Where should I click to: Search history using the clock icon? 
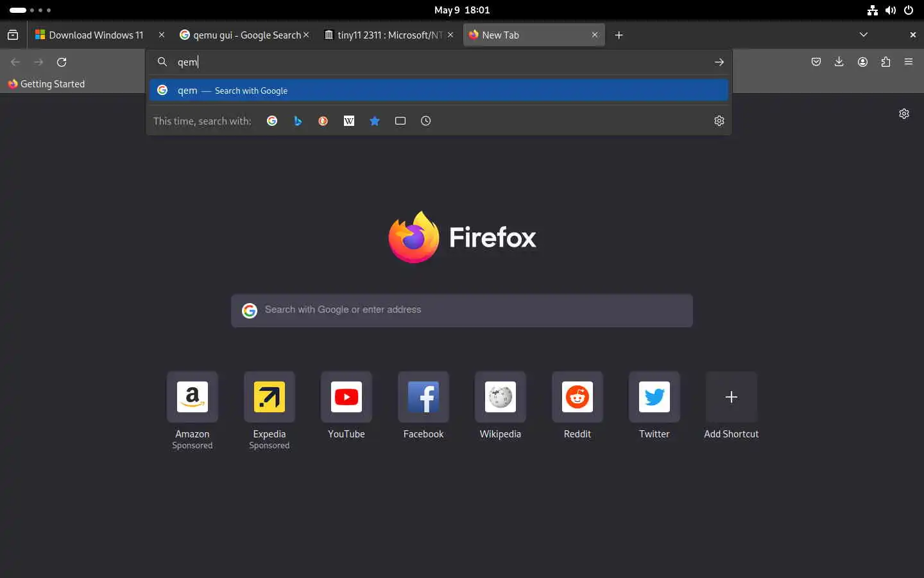pyautogui.click(x=426, y=121)
